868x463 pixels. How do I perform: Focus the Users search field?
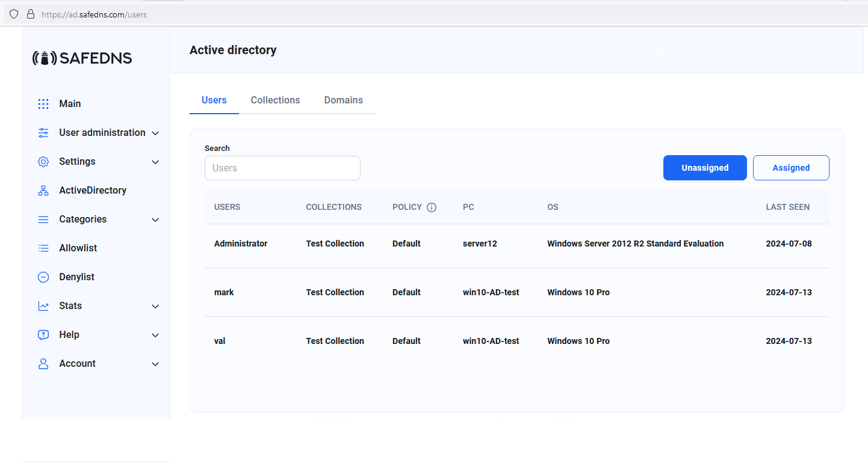tap(282, 168)
